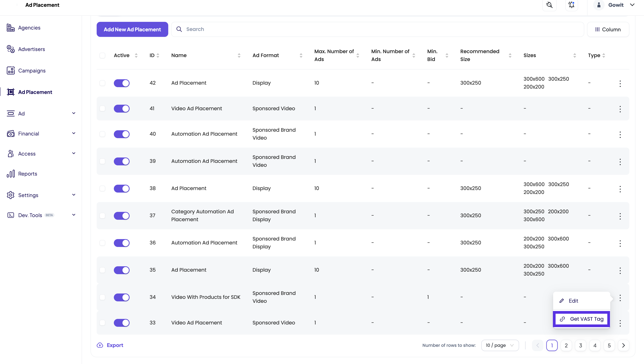
Task: Check the select-all header checkbox
Action: click(102, 55)
